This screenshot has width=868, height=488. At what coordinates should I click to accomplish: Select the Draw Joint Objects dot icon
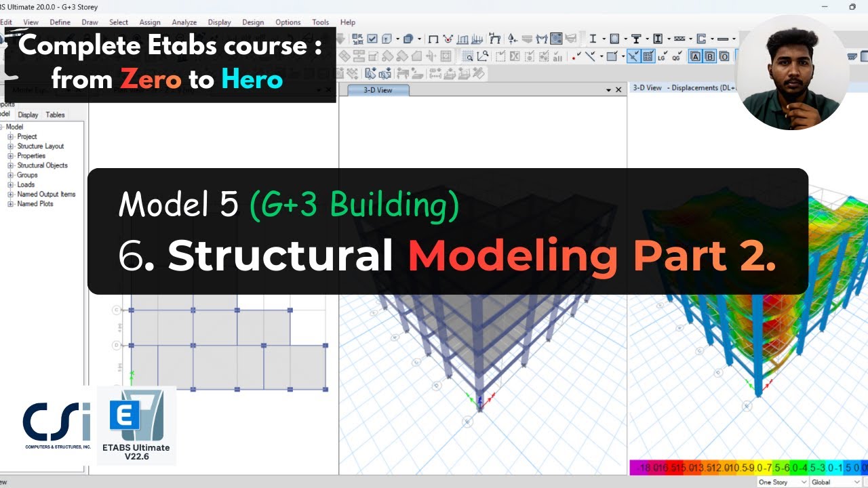click(x=576, y=56)
